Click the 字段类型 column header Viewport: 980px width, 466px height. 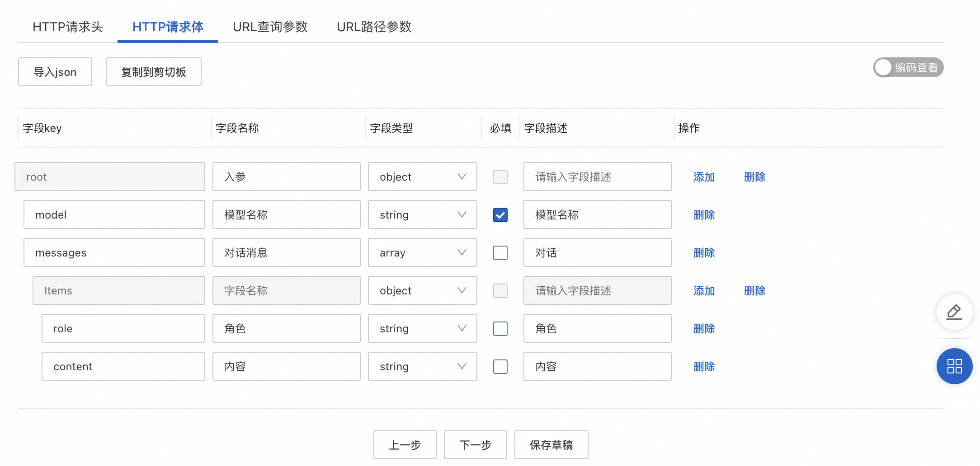click(391, 128)
